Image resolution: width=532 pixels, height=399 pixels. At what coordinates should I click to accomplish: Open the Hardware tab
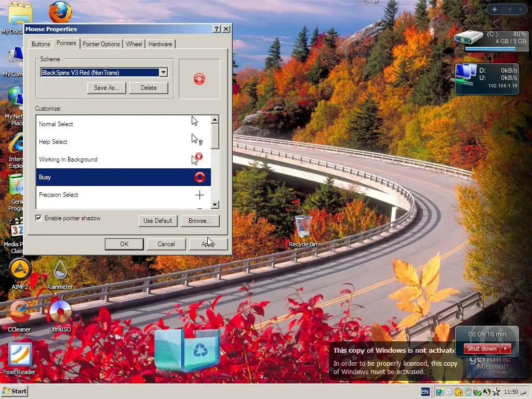point(160,44)
